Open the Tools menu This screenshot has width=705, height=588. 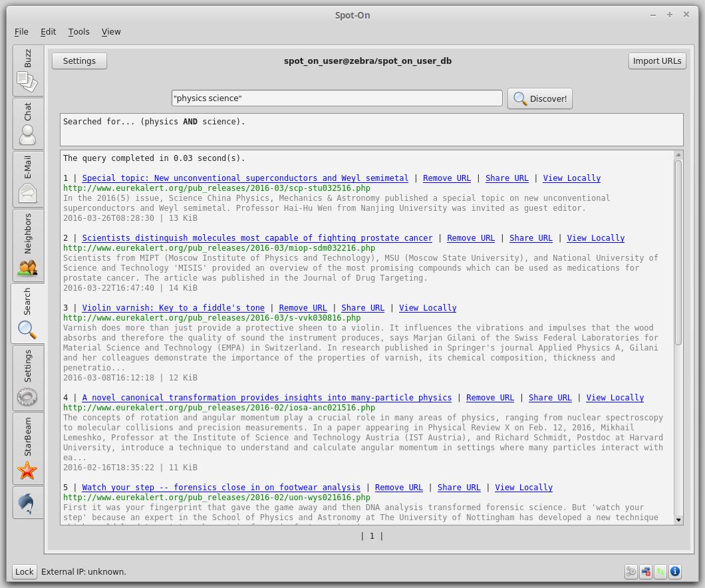coord(78,31)
